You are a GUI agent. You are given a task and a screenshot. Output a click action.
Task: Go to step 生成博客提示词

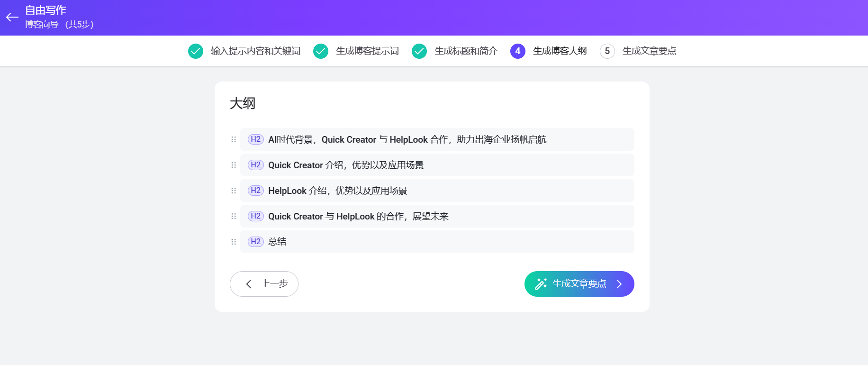coord(368,51)
